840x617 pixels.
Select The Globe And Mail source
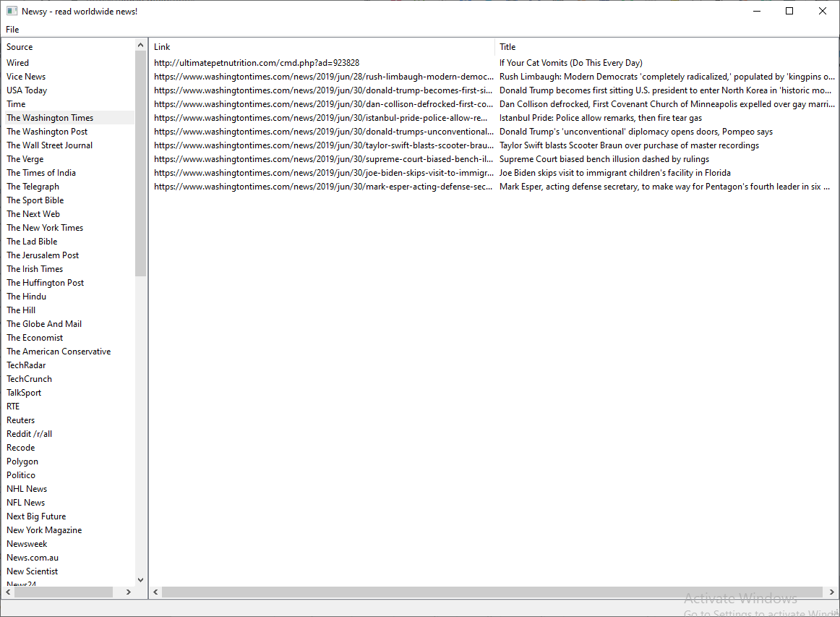(44, 324)
